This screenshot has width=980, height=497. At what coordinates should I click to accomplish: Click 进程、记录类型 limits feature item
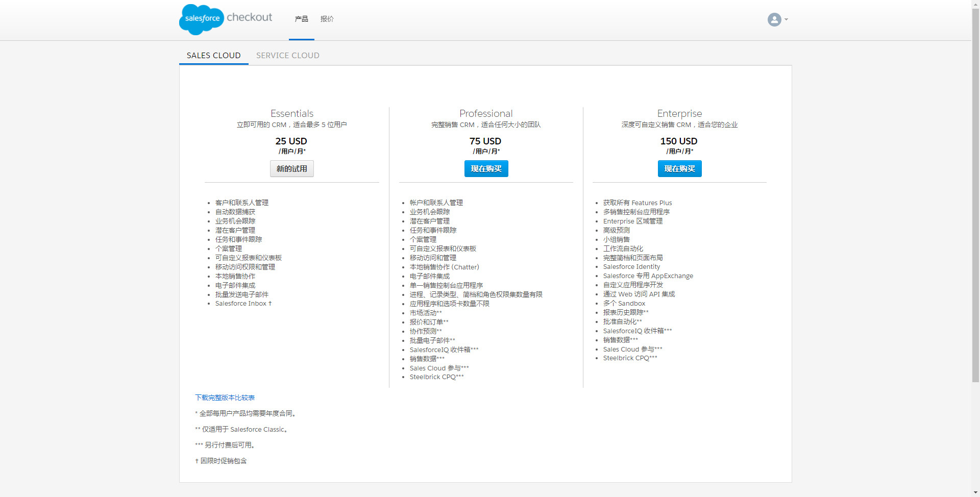(476, 294)
